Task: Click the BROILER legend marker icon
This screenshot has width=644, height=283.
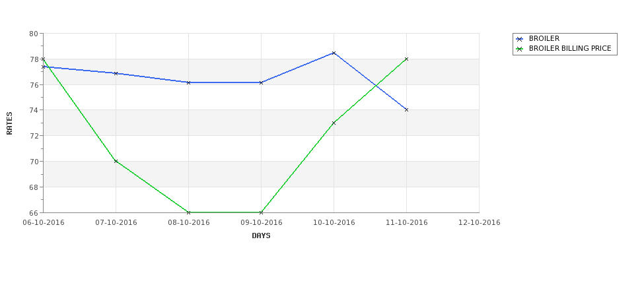Action: coord(520,39)
